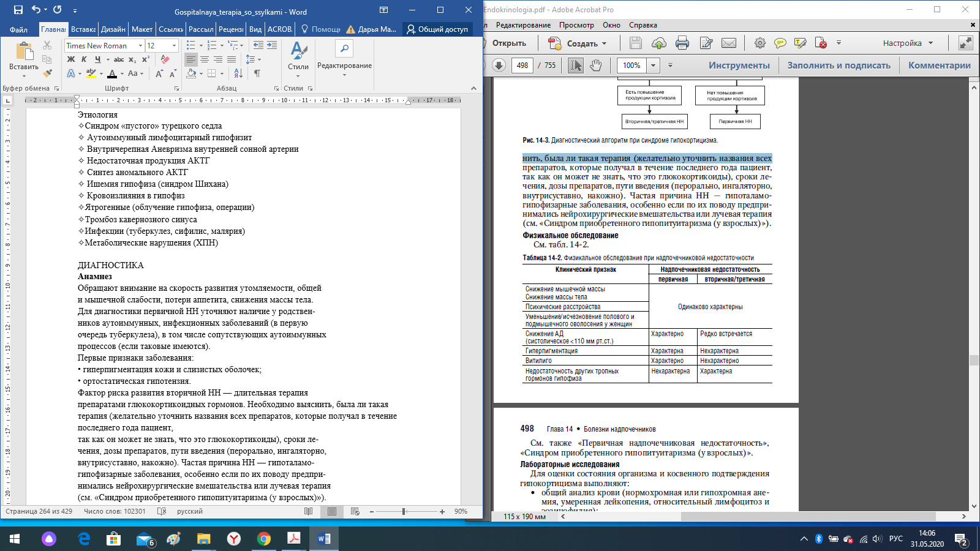The image size is (980, 551).
Task: Align text right in Word
Action: click(218, 59)
